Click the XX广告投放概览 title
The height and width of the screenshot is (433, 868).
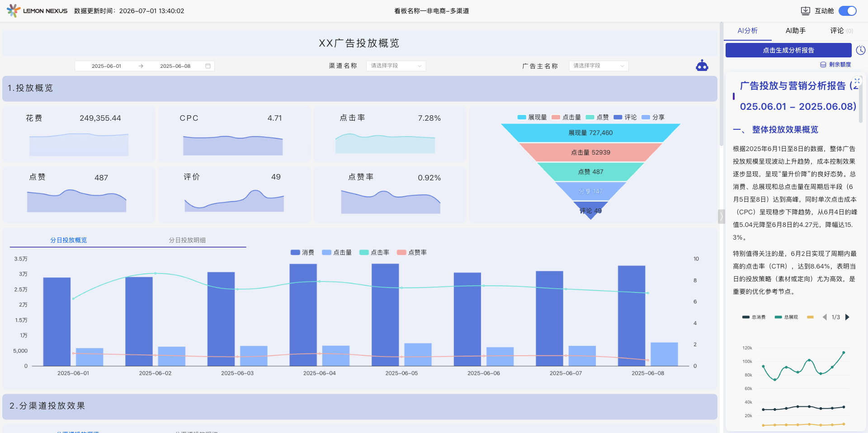coord(359,43)
